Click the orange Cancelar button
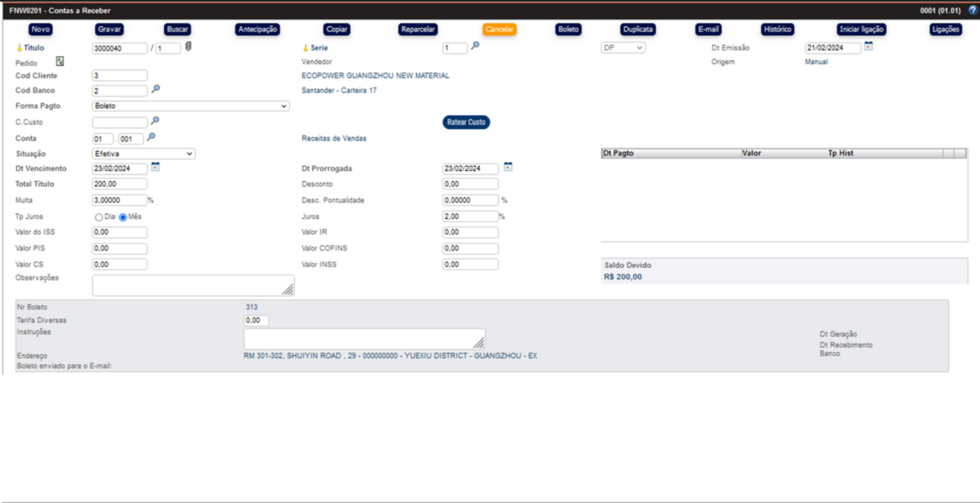This screenshot has height=503, width=980. tap(499, 30)
